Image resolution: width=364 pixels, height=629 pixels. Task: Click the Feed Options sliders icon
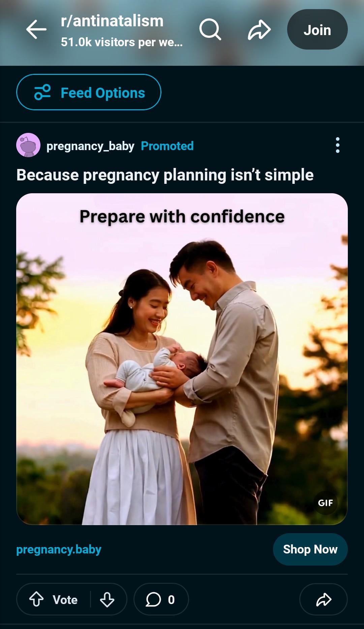click(x=42, y=92)
